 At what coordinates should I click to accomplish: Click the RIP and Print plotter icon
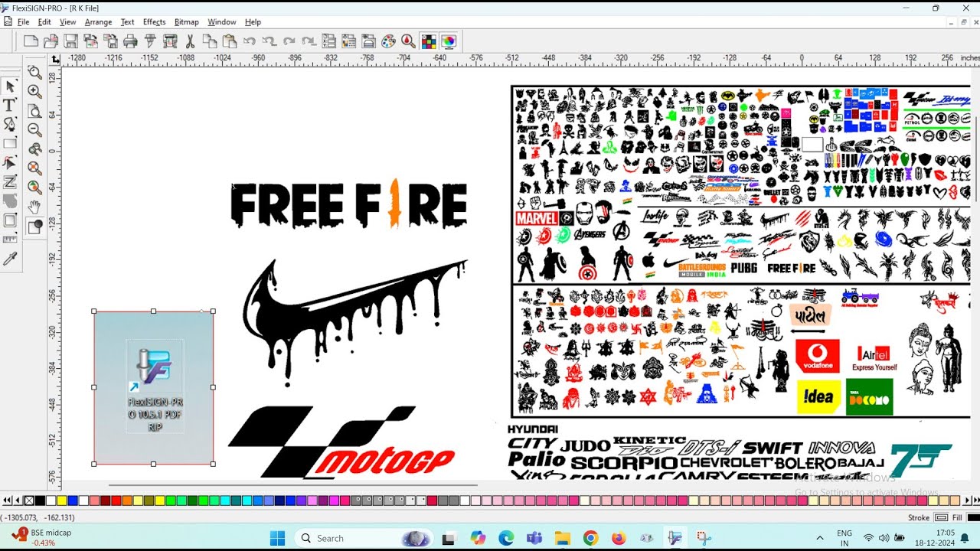coord(169,41)
